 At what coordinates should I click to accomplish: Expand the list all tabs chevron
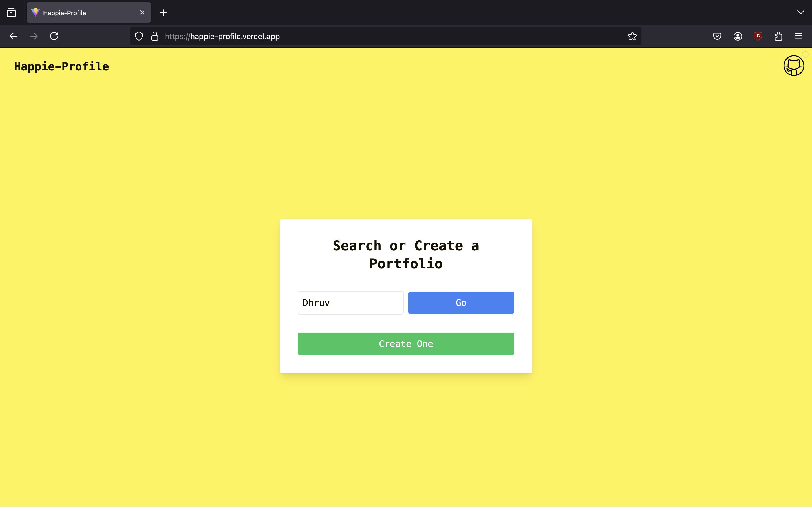point(800,12)
